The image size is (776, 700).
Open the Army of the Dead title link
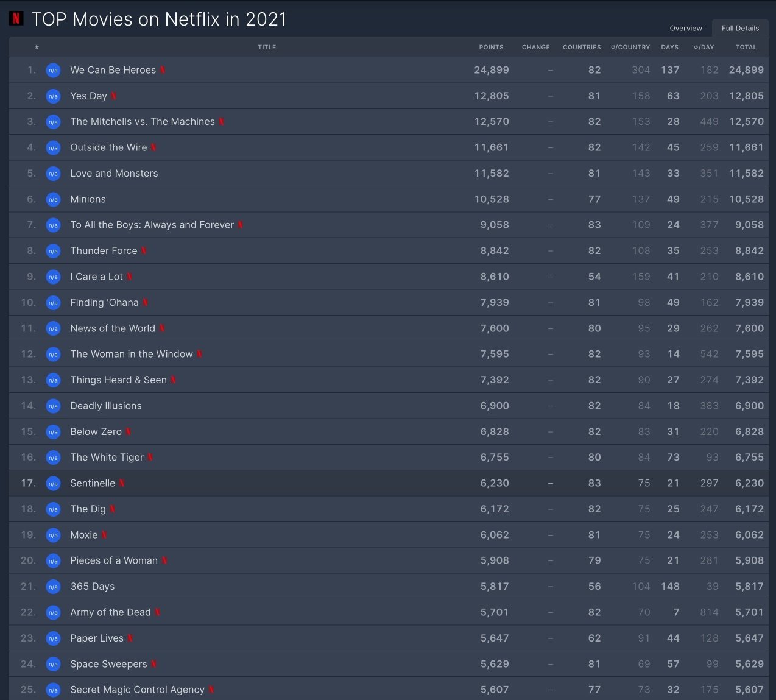[110, 612]
